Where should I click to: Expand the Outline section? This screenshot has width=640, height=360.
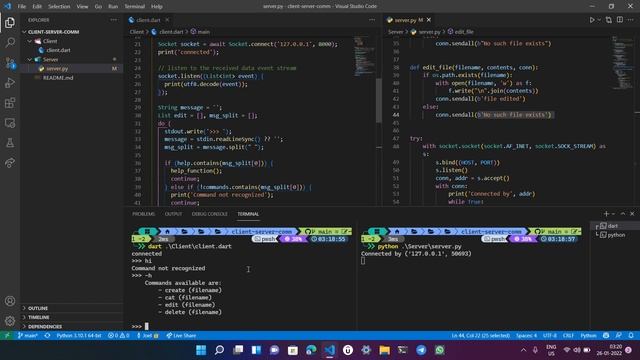click(71, 308)
